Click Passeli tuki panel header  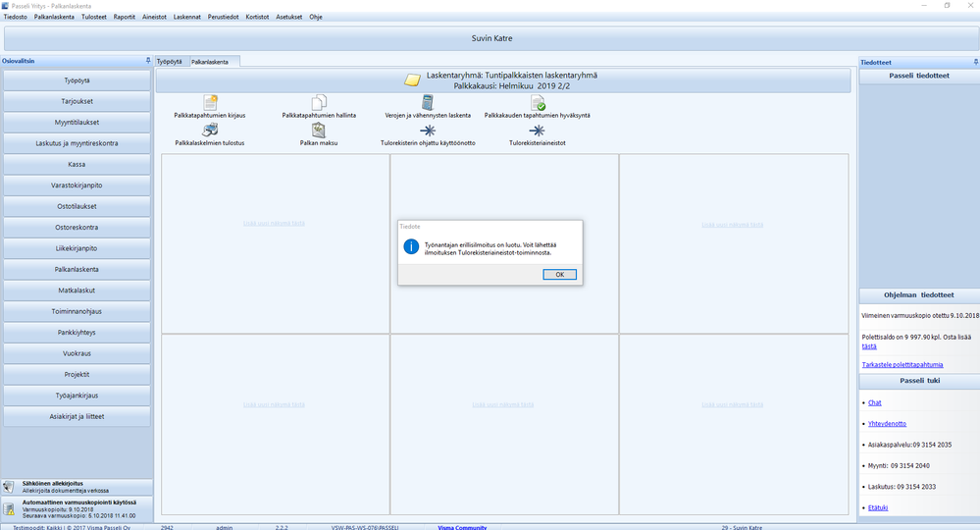pyautogui.click(x=919, y=381)
